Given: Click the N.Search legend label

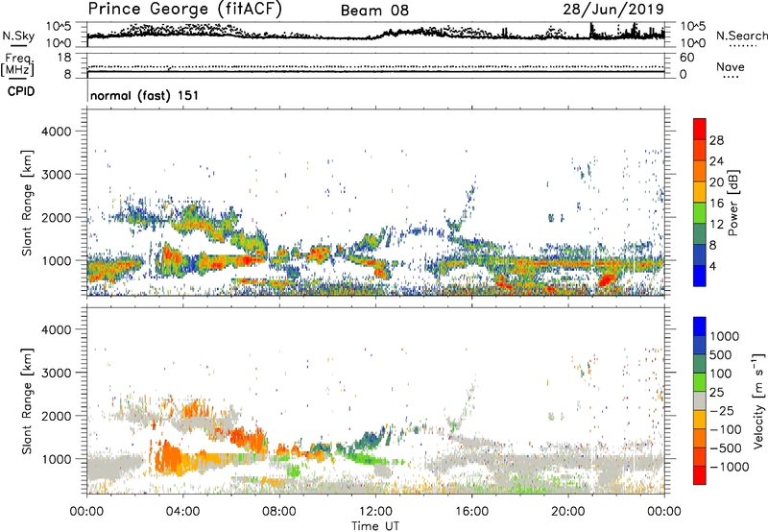Looking at the screenshot, I should (x=742, y=36).
